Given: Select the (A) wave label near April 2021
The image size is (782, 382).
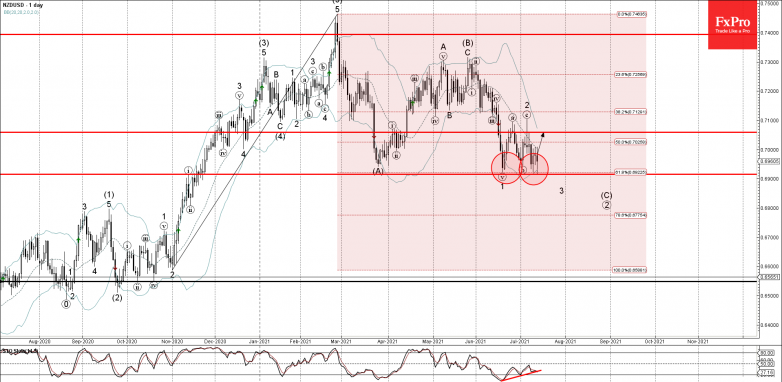Looking at the screenshot, I should click(x=378, y=171).
